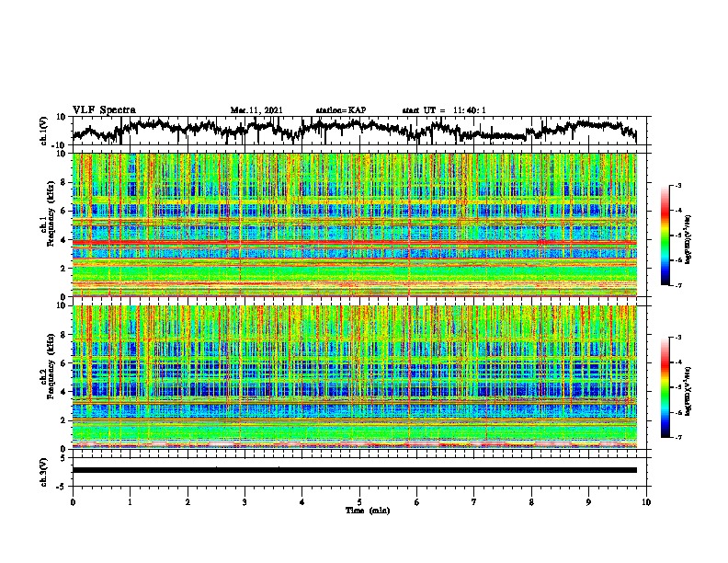Select the date text "Mar.11, 2021"
728x563 pixels.
(256, 110)
